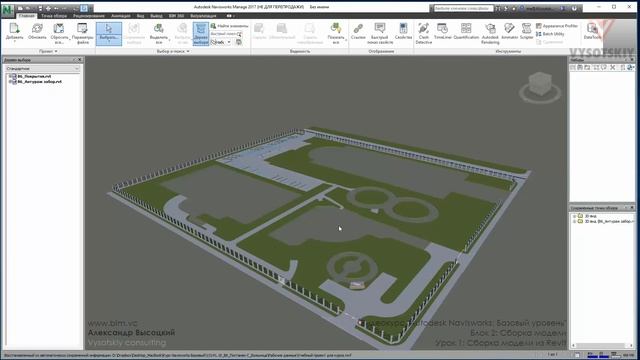Expand the first saved viewpoint folder
The height and width of the screenshot is (360, 640).
pyautogui.click(x=574, y=216)
